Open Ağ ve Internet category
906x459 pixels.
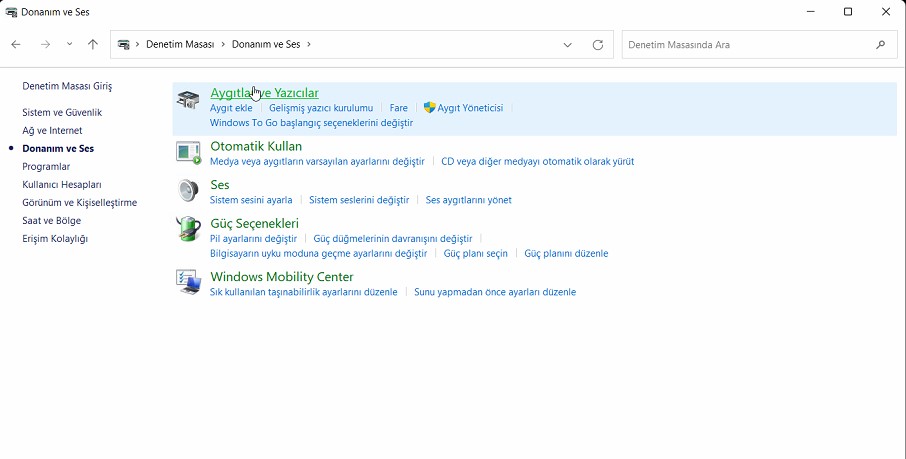(52, 131)
